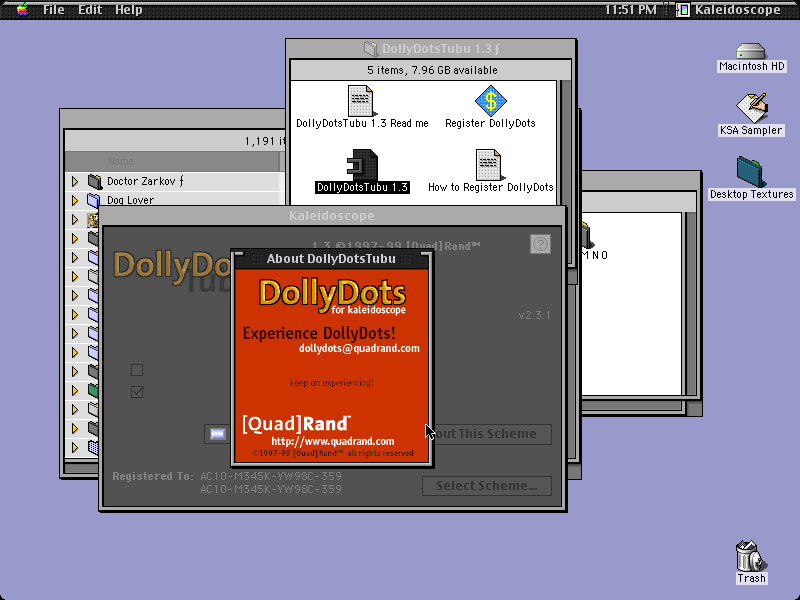
Task: Click the Kaleidoscope icon in the menu bar
Action: tap(683, 10)
